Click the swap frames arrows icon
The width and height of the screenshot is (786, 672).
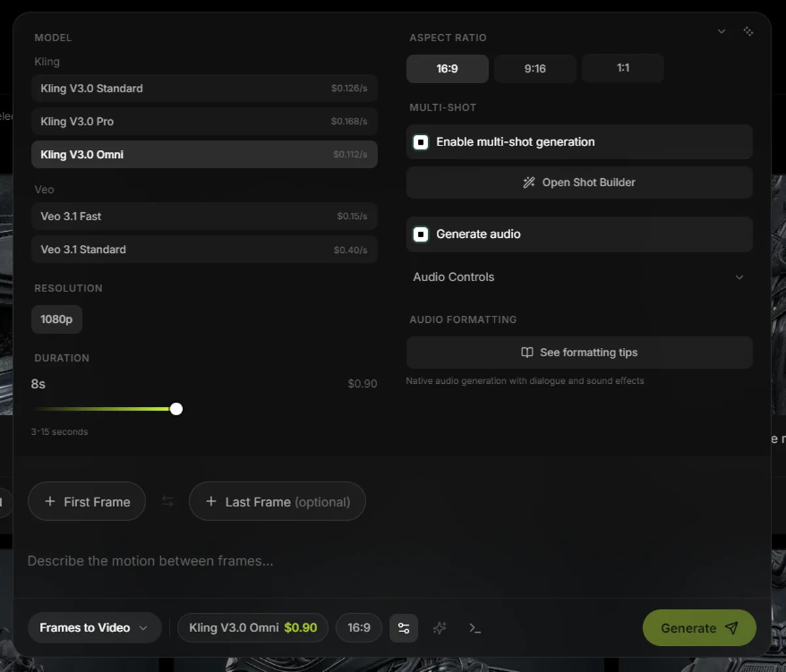click(168, 502)
